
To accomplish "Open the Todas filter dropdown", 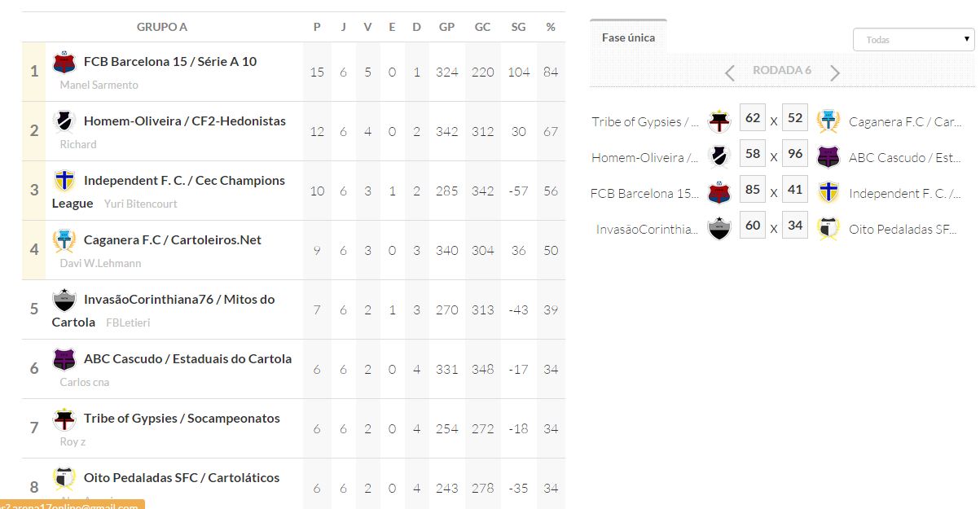I will (x=913, y=40).
